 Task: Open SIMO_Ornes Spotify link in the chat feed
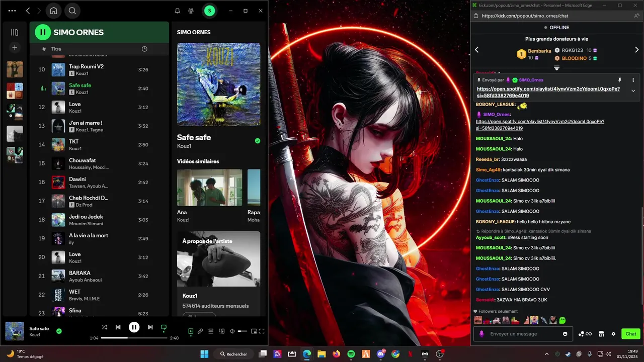click(x=540, y=125)
